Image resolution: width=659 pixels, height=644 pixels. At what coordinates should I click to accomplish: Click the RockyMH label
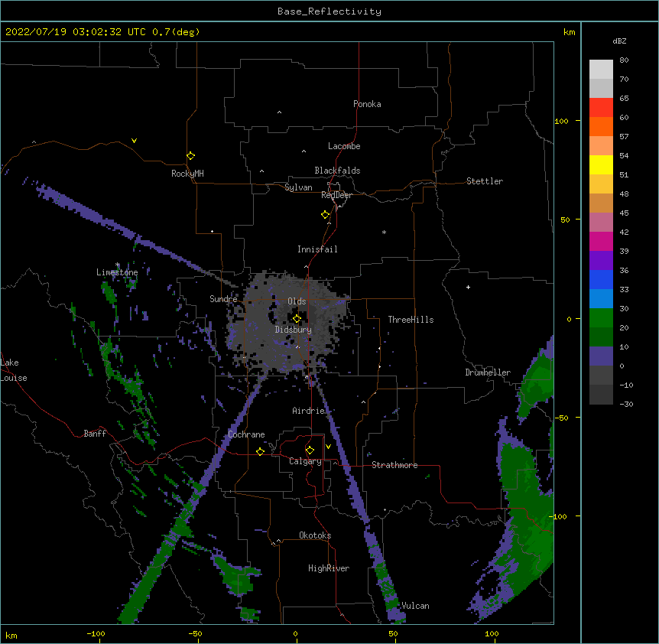(187, 174)
